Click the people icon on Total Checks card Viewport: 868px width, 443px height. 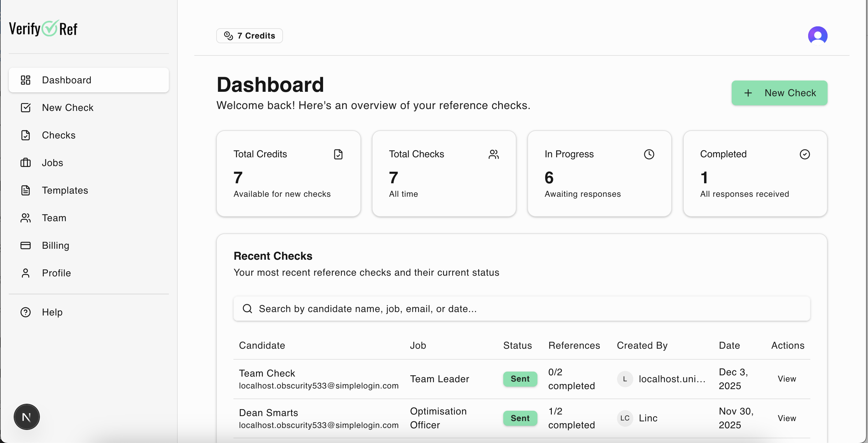pos(493,154)
